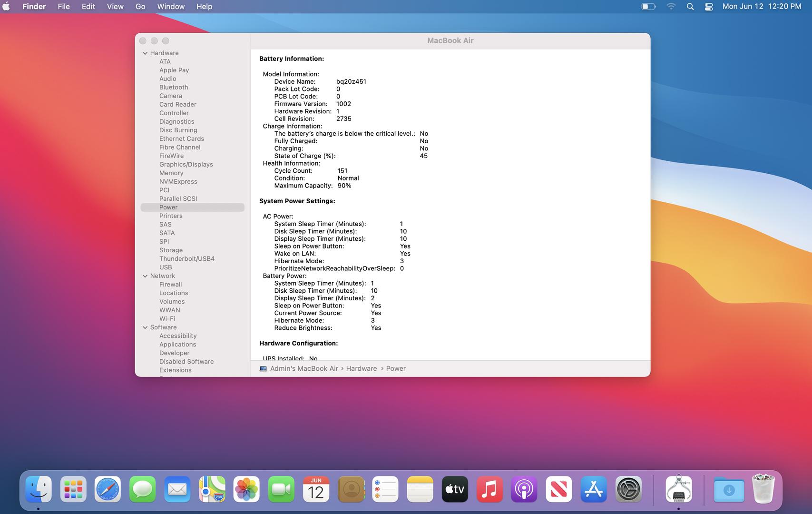
Task: Select Wi-Fi under Network
Action: (x=167, y=319)
